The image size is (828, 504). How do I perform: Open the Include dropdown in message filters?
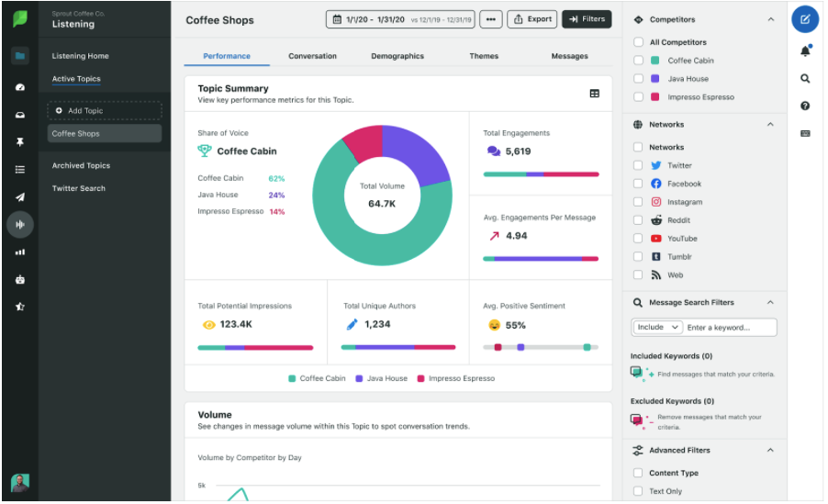click(x=656, y=328)
